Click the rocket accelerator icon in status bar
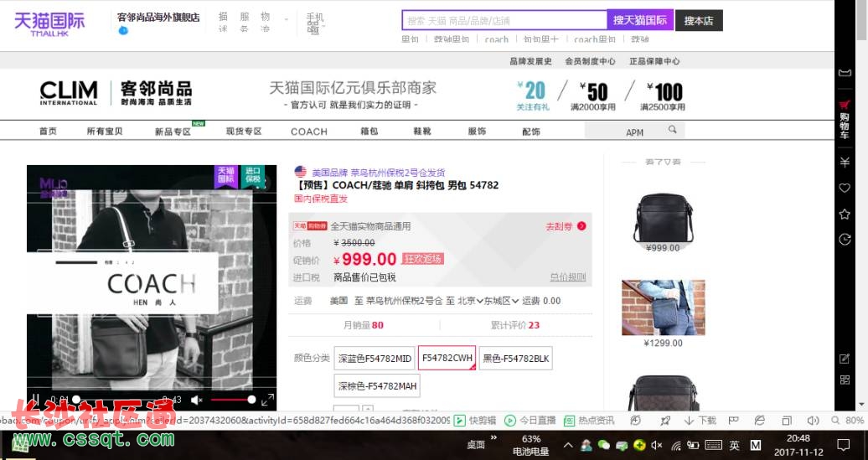 665,421
